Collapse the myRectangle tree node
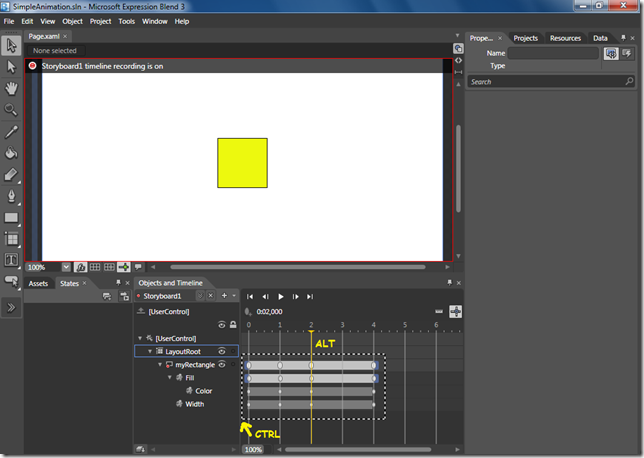 point(161,365)
